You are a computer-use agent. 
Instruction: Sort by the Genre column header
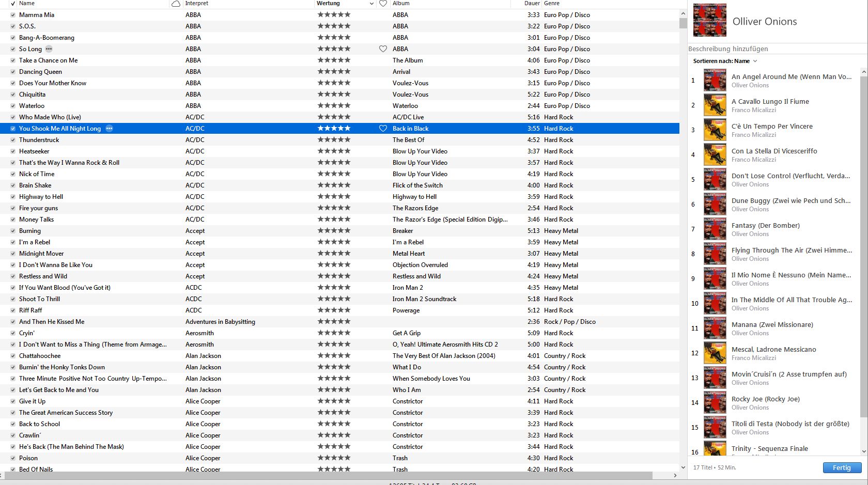tap(552, 4)
